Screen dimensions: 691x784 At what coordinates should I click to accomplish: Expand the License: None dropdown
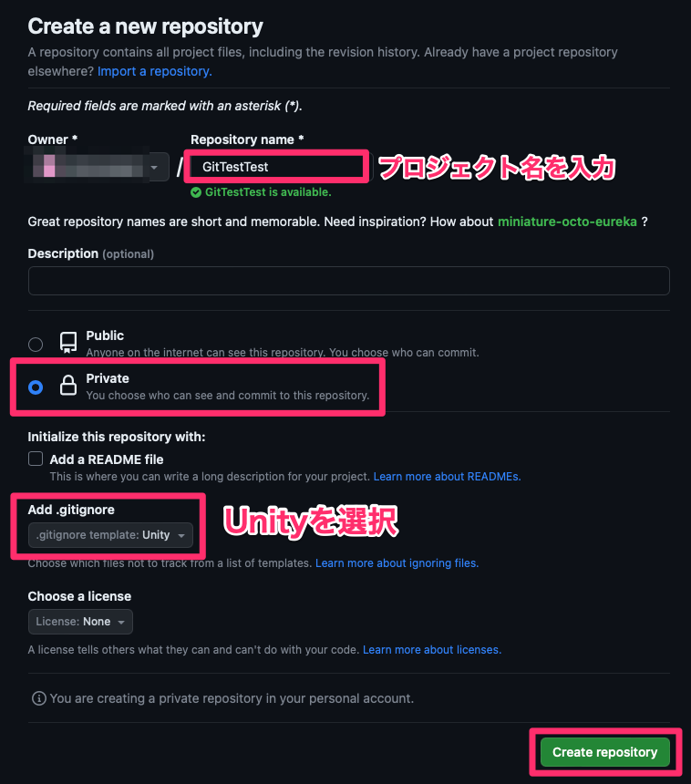[80, 622]
